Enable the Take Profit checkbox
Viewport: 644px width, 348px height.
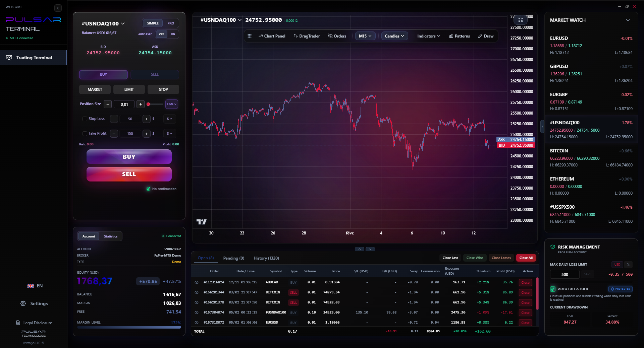pos(85,134)
